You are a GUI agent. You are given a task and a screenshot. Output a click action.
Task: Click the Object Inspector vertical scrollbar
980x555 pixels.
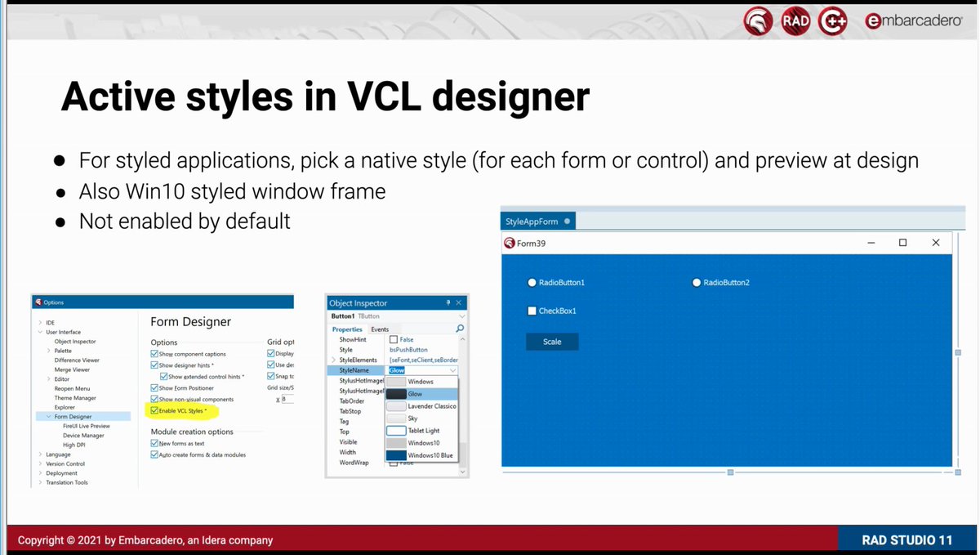pos(463,405)
